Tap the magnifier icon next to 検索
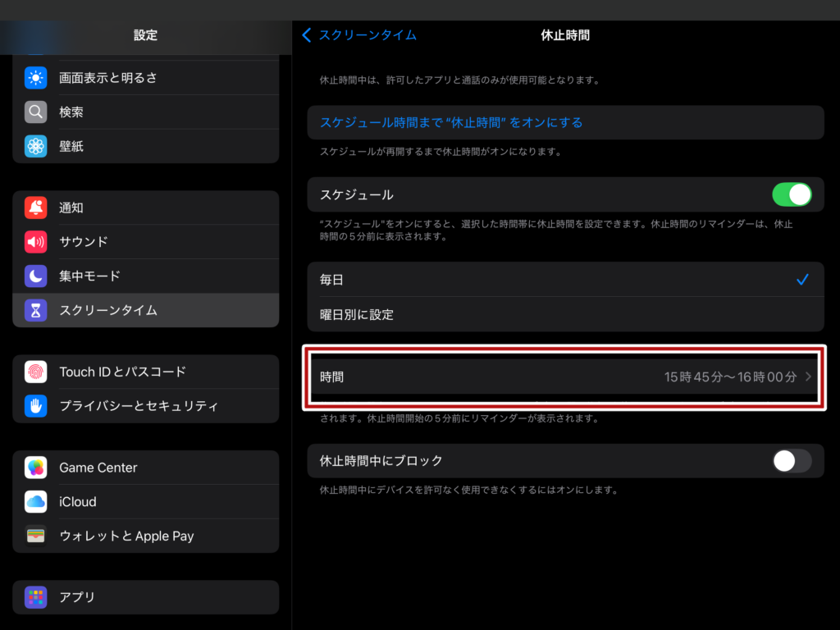The height and width of the screenshot is (630, 840). [35, 112]
